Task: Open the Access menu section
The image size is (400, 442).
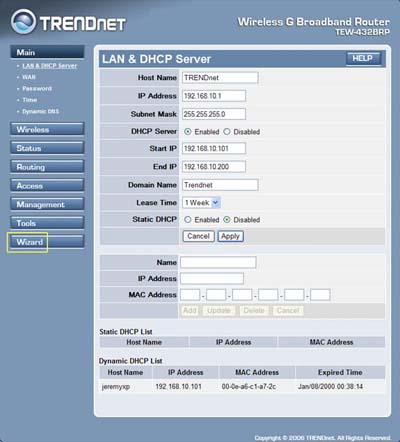Action: click(47, 185)
